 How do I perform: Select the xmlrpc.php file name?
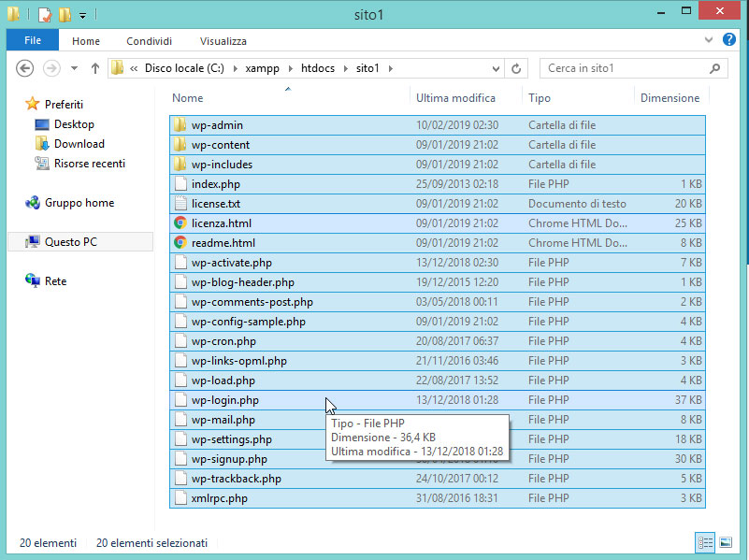pos(219,498)
